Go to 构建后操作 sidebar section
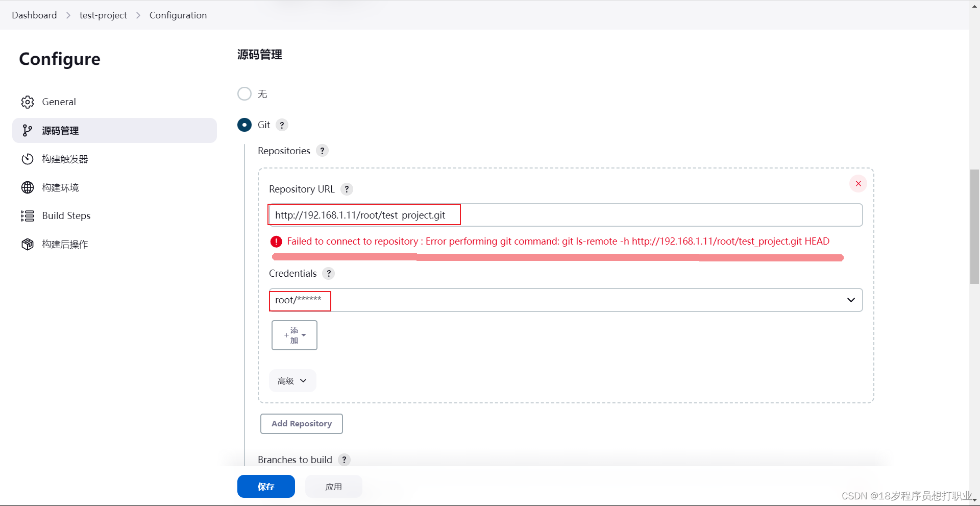980x506 pixels. [x=114, y=244]
